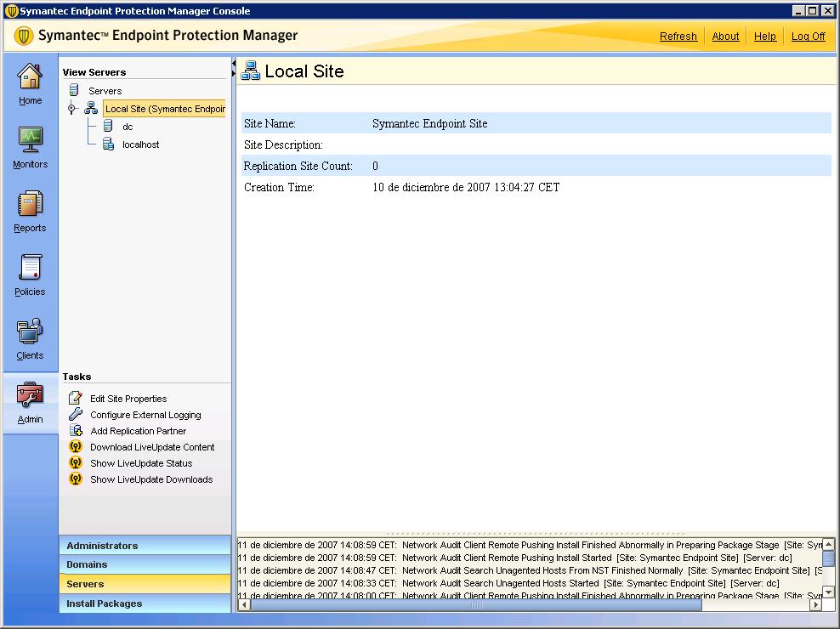Click the Add Replication Partner icon
The height and width of the screenshot is (629, 840).
click(x=75, y=431)
